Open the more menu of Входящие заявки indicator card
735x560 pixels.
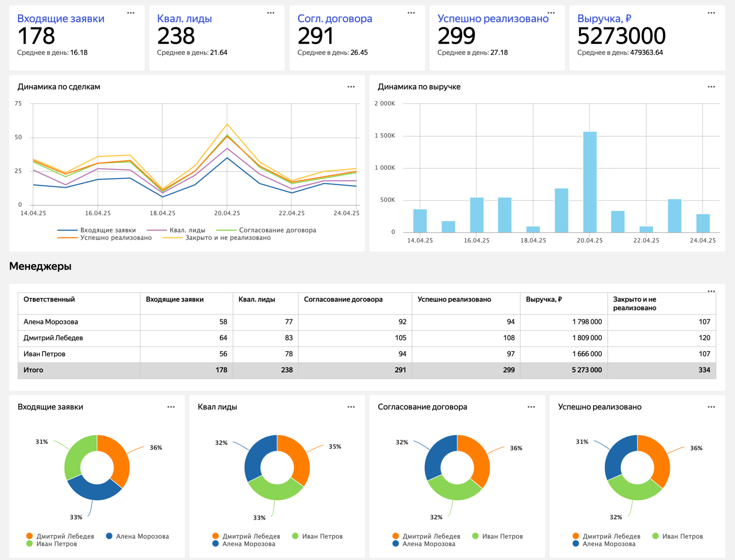[131, 13]
